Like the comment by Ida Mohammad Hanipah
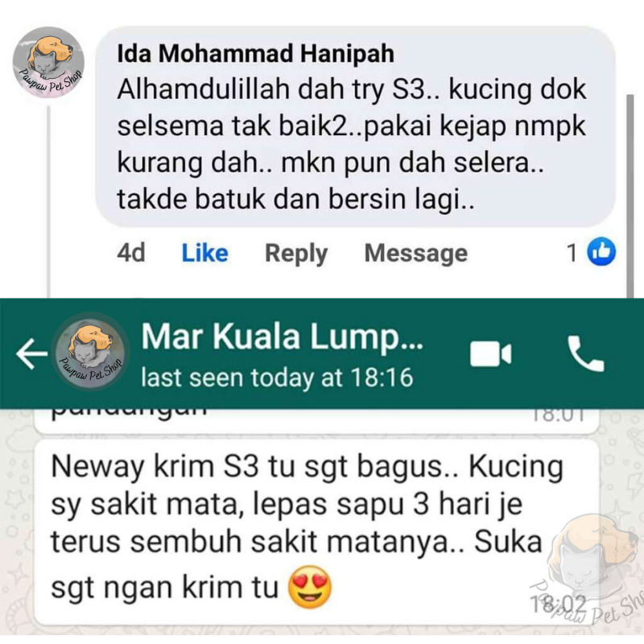This screenshot has width=644, height=644. [x=204, y=253]
